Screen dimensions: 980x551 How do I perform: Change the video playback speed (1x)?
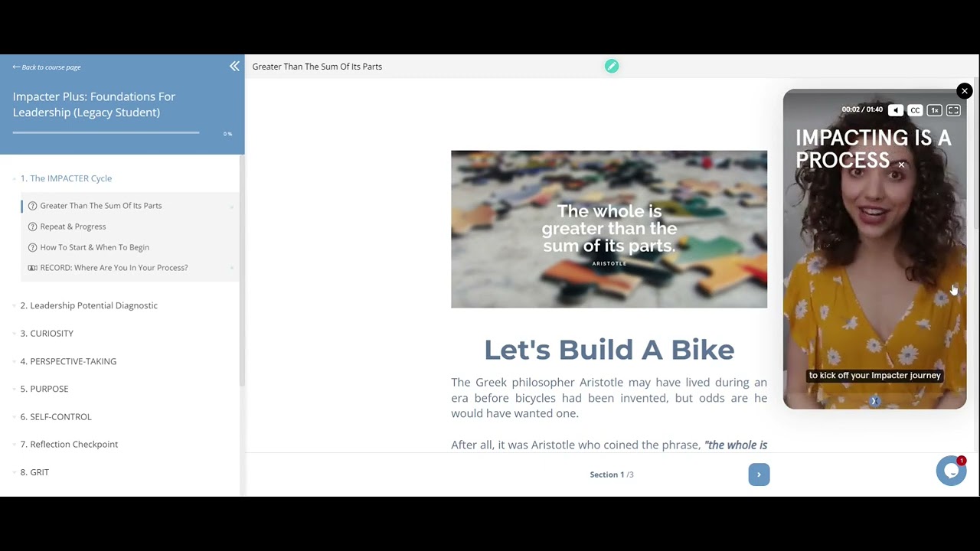(x=934, y=110)
